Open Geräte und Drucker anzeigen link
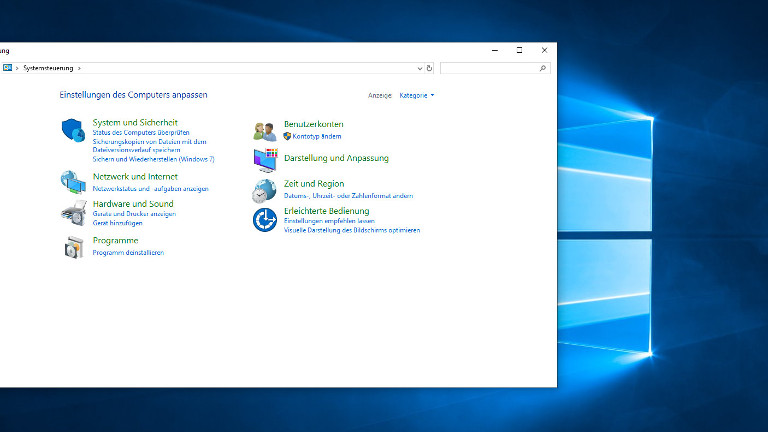Screen dimensions: 768x432 click(134, 214)
